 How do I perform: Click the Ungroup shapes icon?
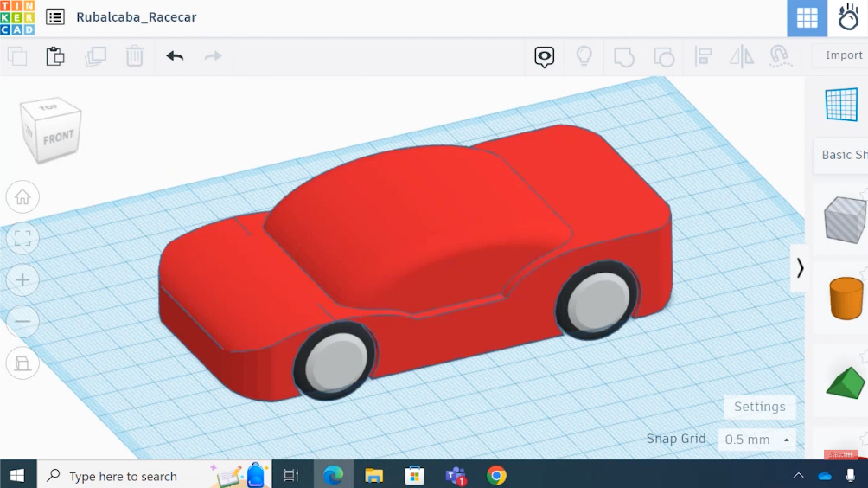[x=664, y=56]
